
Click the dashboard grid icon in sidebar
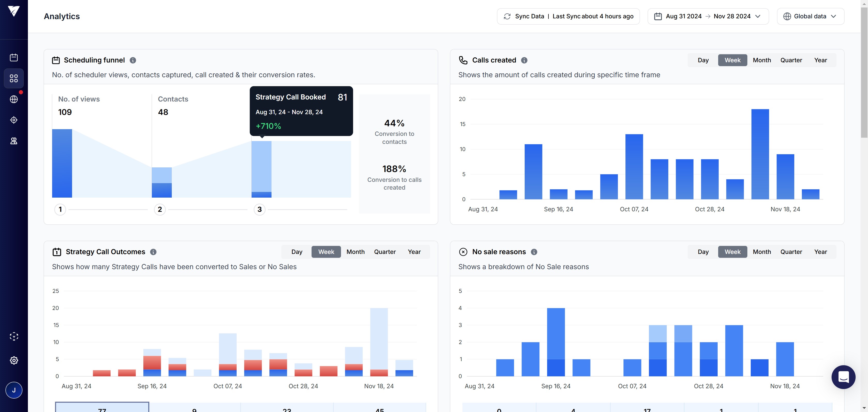pyautogui.click(x=14, y=79)
